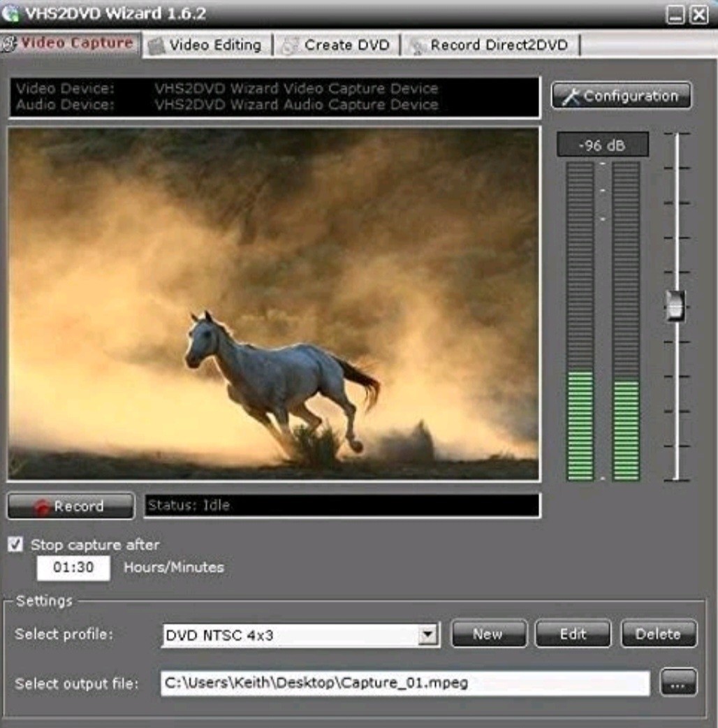The image size is (718, 728).
Task: Open the Video Editing tab
Action: [x=207, y=45]
